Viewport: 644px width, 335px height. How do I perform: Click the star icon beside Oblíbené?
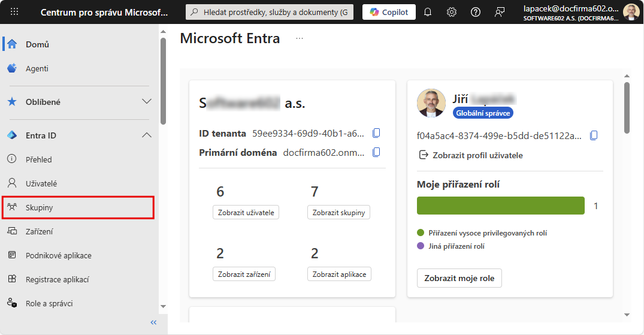pos(12,101)
